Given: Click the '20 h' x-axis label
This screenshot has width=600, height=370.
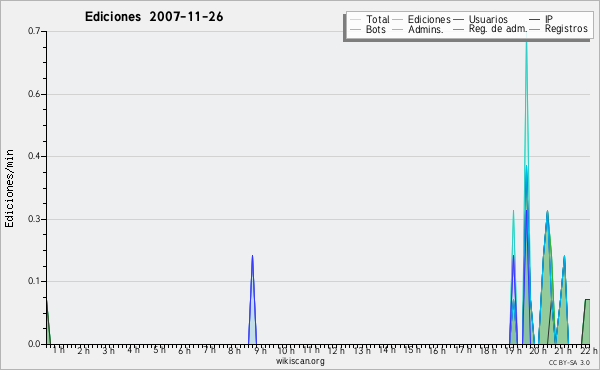Looking at the screenshot, I should (538, 350).
